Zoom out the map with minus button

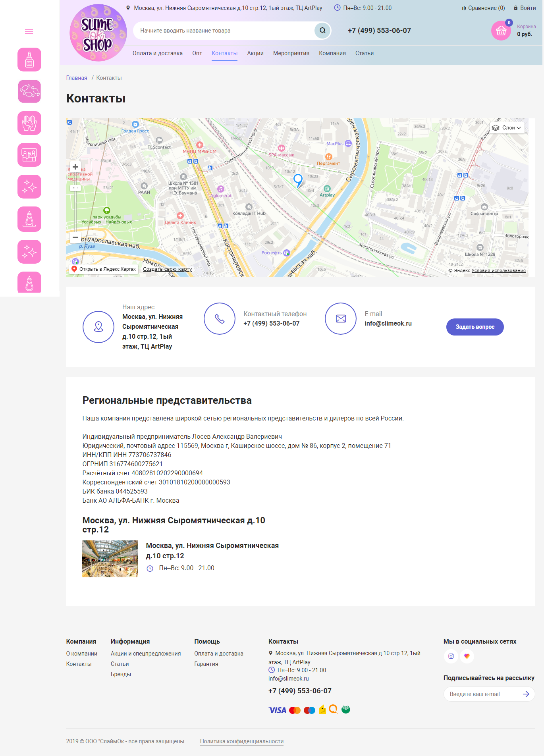(x=75, y=237)
